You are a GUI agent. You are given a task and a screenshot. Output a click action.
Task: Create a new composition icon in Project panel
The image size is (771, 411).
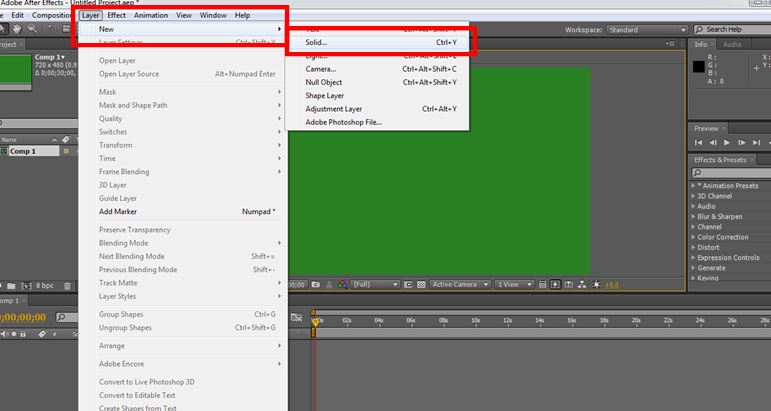(x=27, y=286)
